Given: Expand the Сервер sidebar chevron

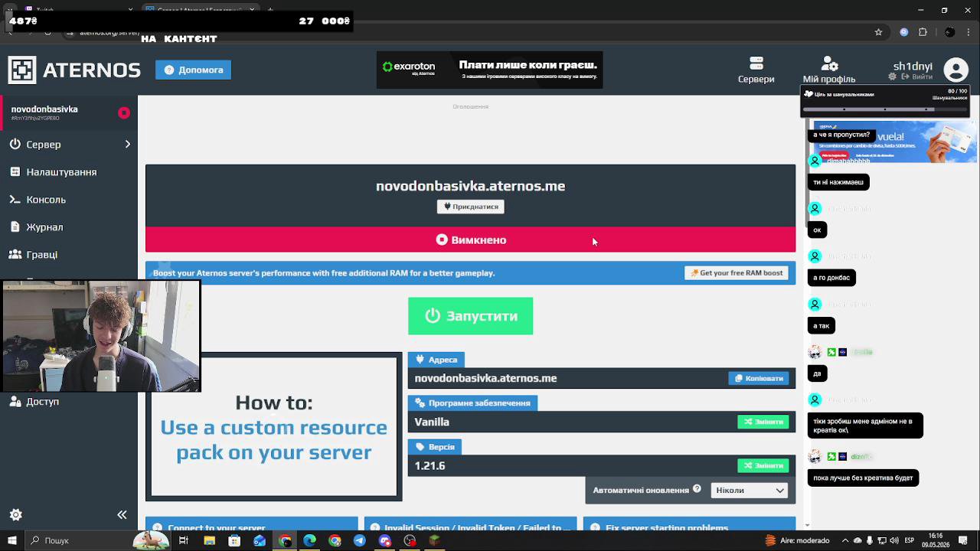Looking at the screenshot, I should pyautogui.click(x=128, y=144).
